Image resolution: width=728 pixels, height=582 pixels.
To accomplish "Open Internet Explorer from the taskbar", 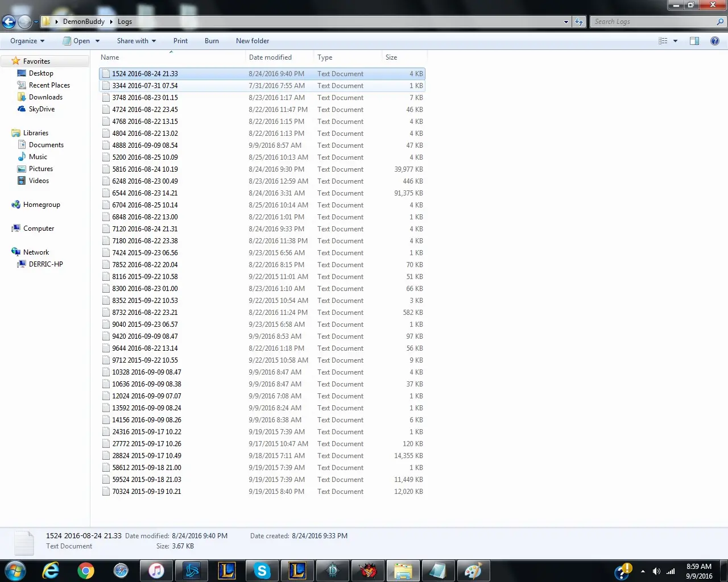I will point(51,571).
